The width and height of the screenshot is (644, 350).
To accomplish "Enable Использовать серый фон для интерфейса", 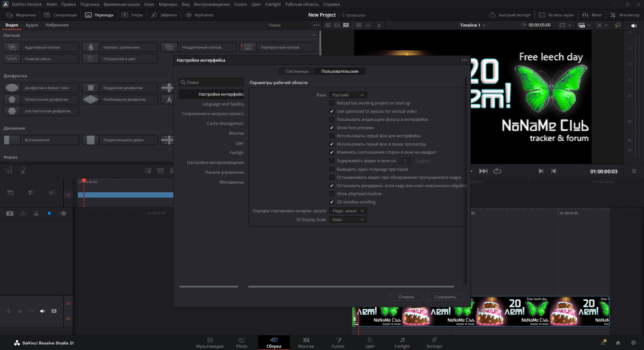I will pyautogui.click(x=332, y=136).
